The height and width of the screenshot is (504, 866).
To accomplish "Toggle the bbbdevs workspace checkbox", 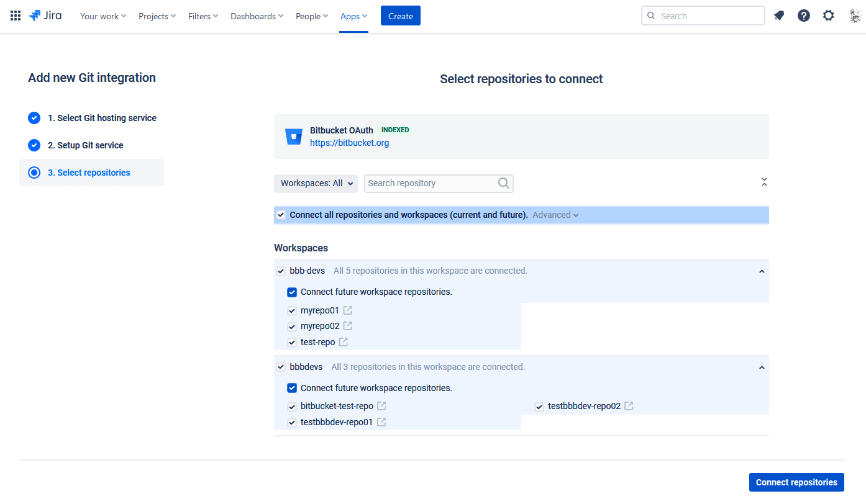I will (x=281, y=367).
